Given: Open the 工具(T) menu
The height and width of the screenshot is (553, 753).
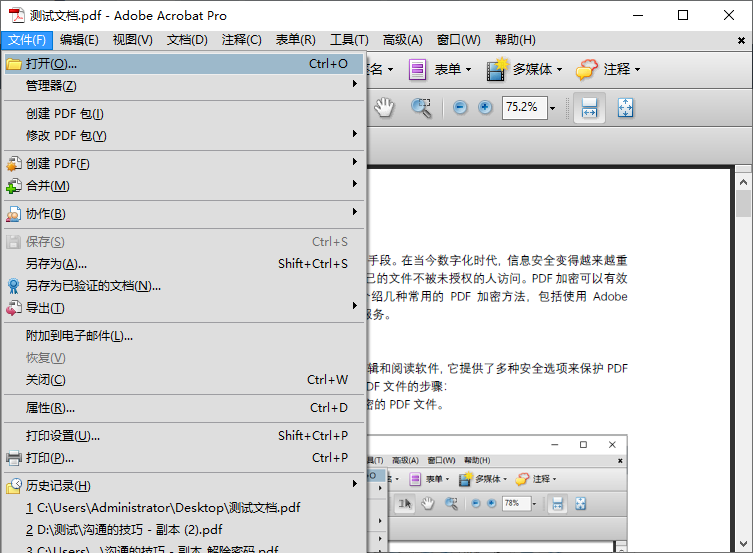Looking at the screenshot, I should click(x=349, y=40).
